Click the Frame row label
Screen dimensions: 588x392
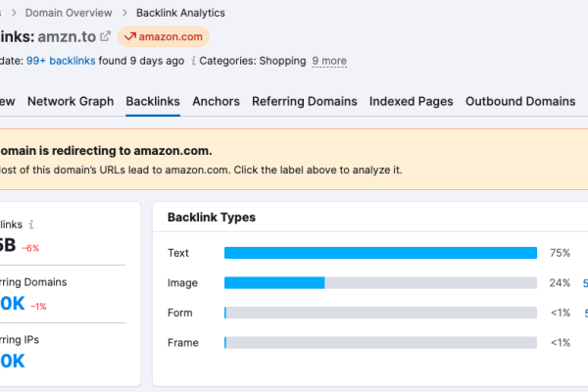(x=183, y=342)
